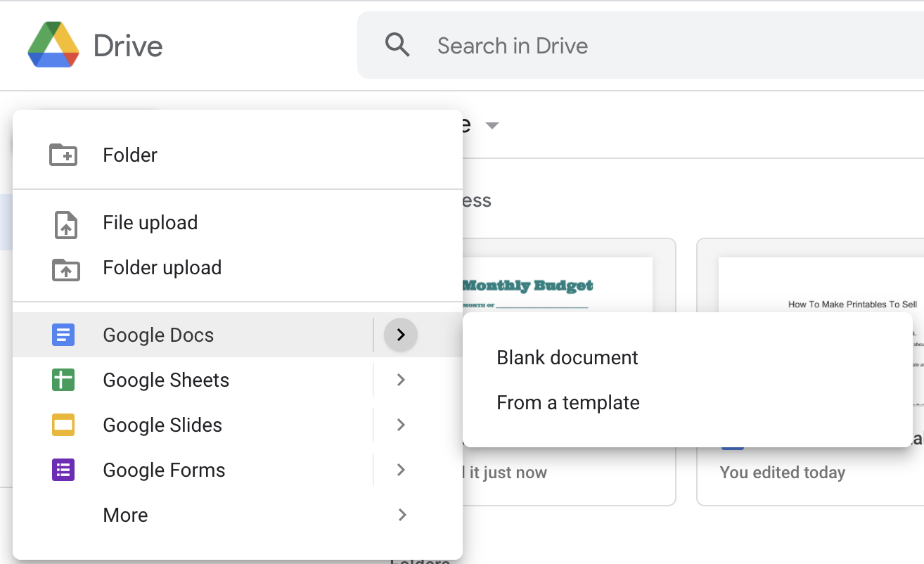Click the green Google Sheets icon
This screenshot has width=924, height=564.
pos(63,380)
